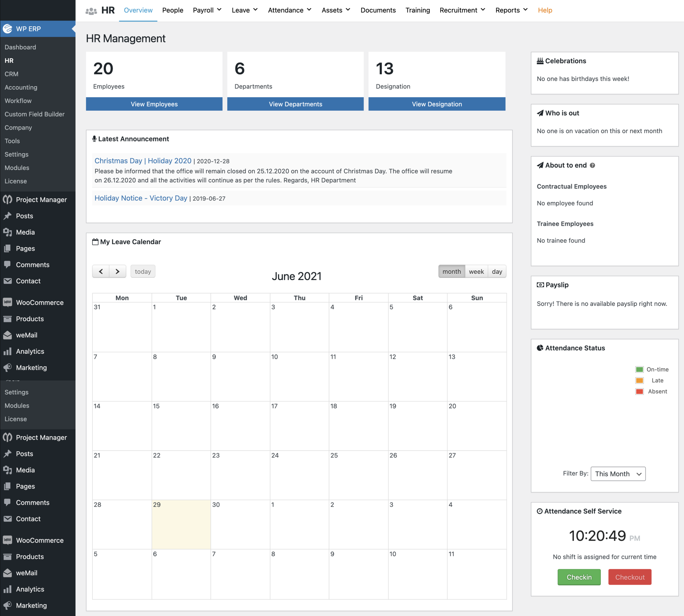The image size is (684, 616).
Task: Select the highlighted June 29 calendar cell
Action: click(181, 525)
